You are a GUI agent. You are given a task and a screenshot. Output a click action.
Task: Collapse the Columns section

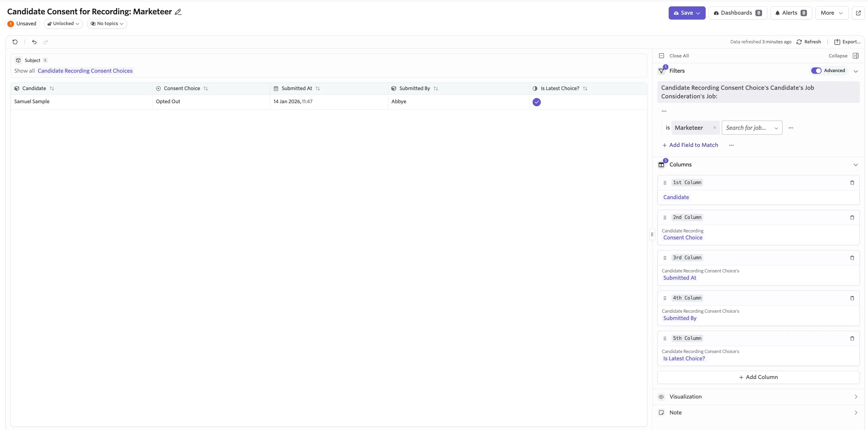coord(855,165)
